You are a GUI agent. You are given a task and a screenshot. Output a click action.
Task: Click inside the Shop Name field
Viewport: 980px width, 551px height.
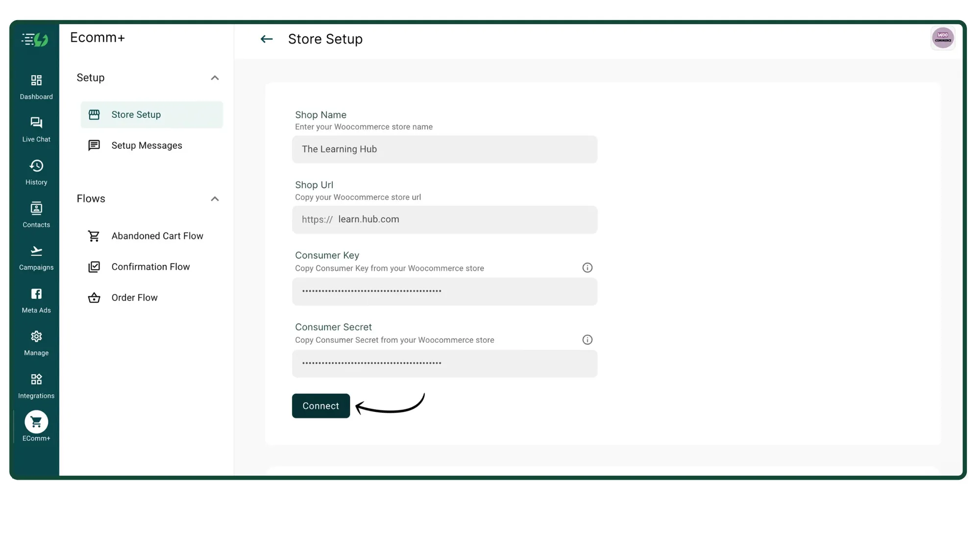[444, 149]
